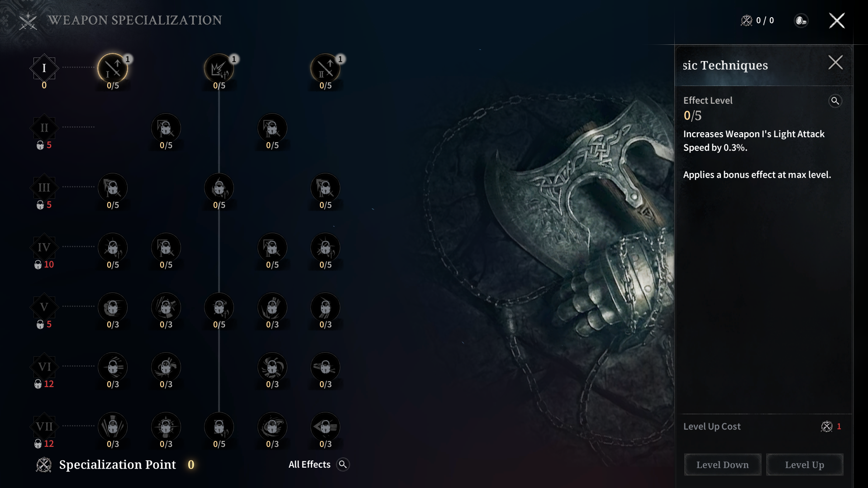Select the third locked node in tier VI row

tap(272, 367)
